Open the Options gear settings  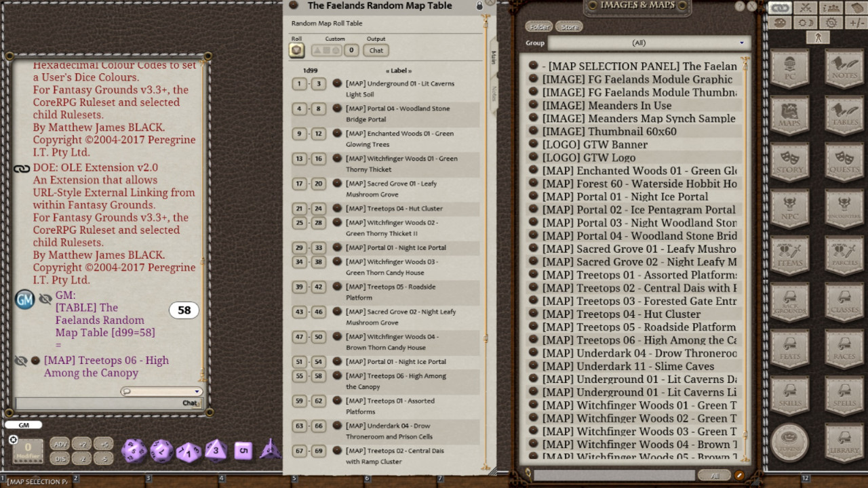coord(830,22)
